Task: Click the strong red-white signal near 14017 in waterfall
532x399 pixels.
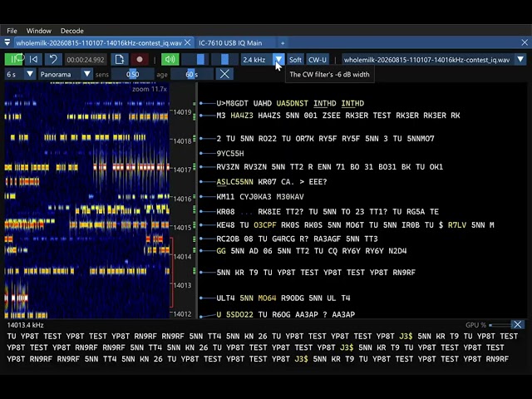Action: 131,167
